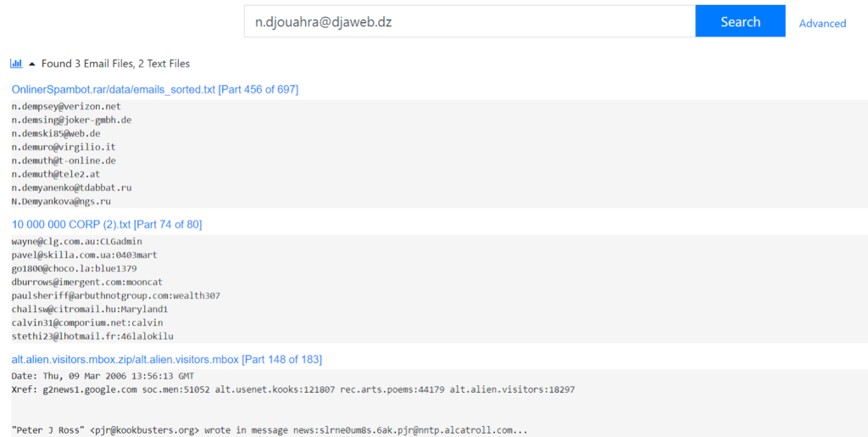The image size is (868, 437).
Task: Click the "Found 3 Email Files, 2 Text Files" text
Action: (x=115, y=64)
